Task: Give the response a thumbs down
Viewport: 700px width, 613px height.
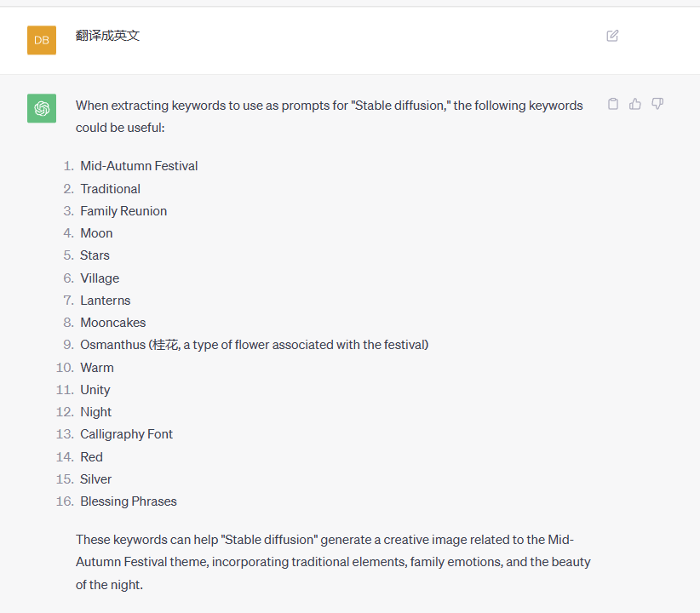Action: click(657, 104)
